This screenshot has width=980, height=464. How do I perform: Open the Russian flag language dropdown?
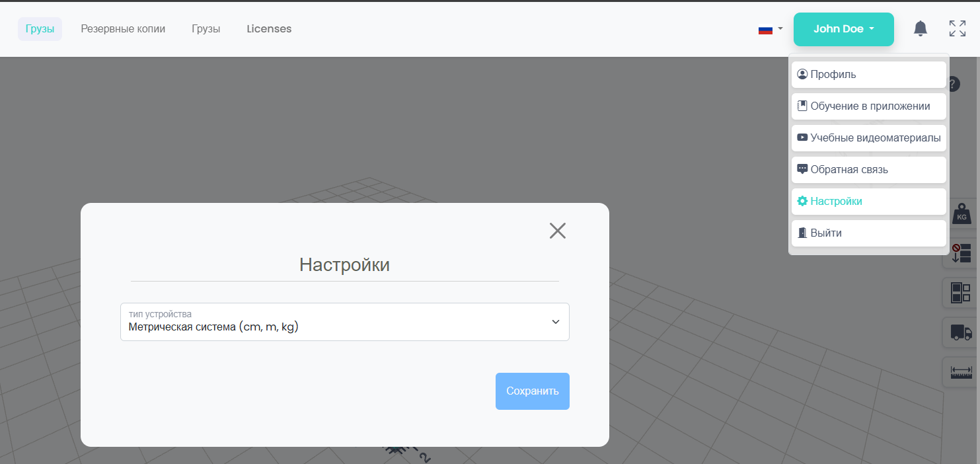click(x=771, y=29)
